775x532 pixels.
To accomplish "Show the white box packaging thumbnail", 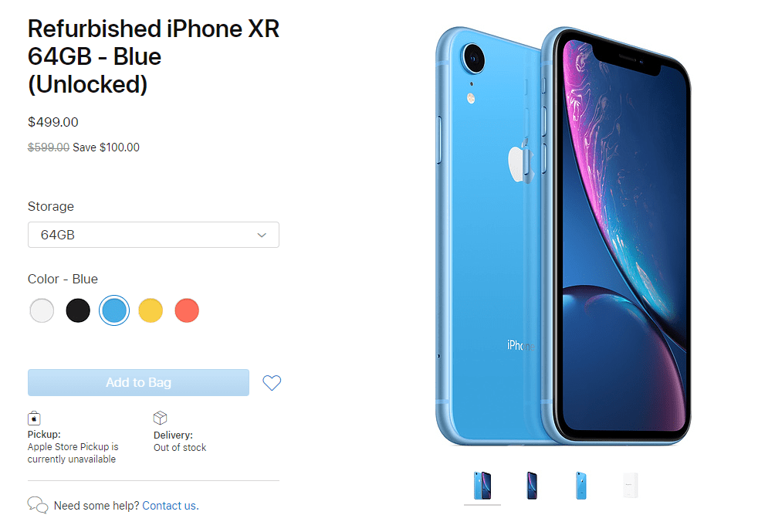I will coord(631,486).
